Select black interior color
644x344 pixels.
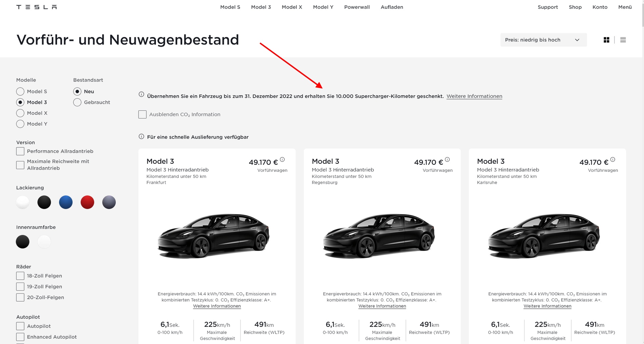[x=23, y=242]
